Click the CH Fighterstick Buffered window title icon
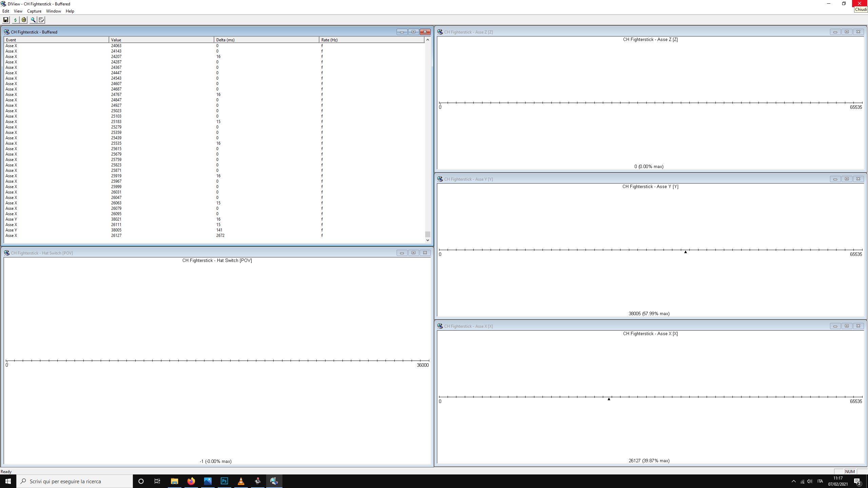This screenshot has width=868, height=488. (x=7, y=32)
